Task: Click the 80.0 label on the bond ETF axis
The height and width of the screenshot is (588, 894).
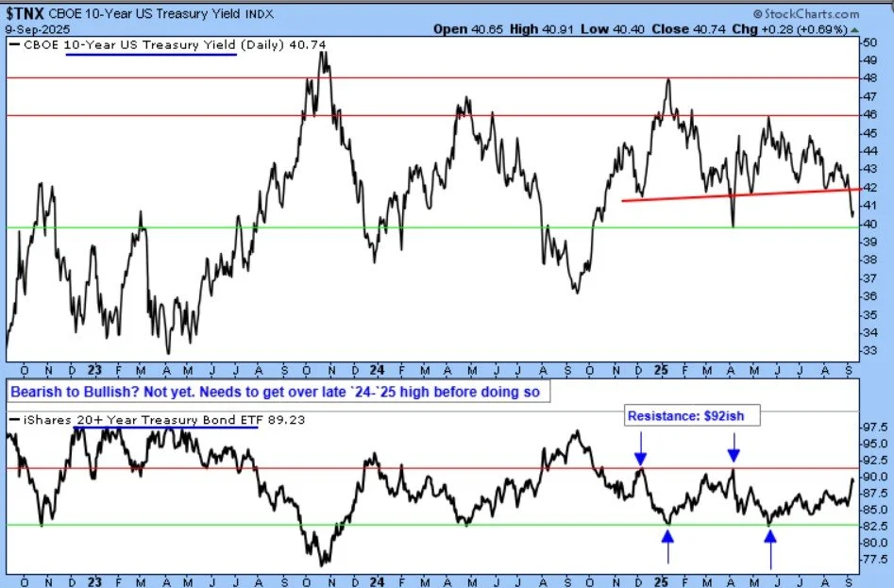Action: tap(875, 543)
